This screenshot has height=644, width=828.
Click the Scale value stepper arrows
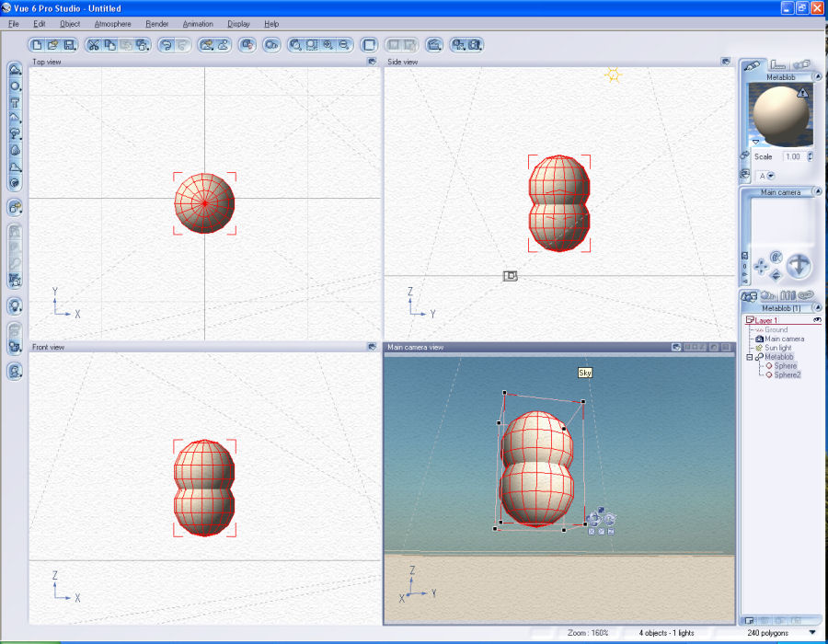click(x=810, y=156)
